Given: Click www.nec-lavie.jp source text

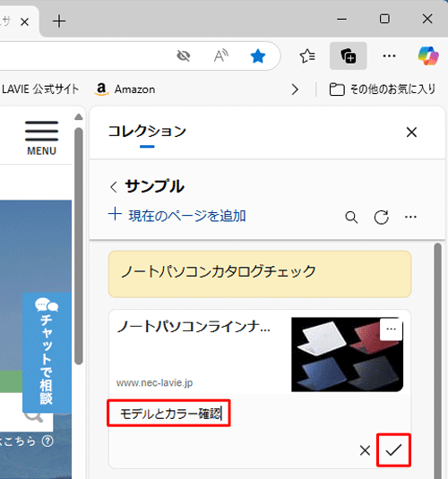Looking at the screenshot, I should click(154, 383).
